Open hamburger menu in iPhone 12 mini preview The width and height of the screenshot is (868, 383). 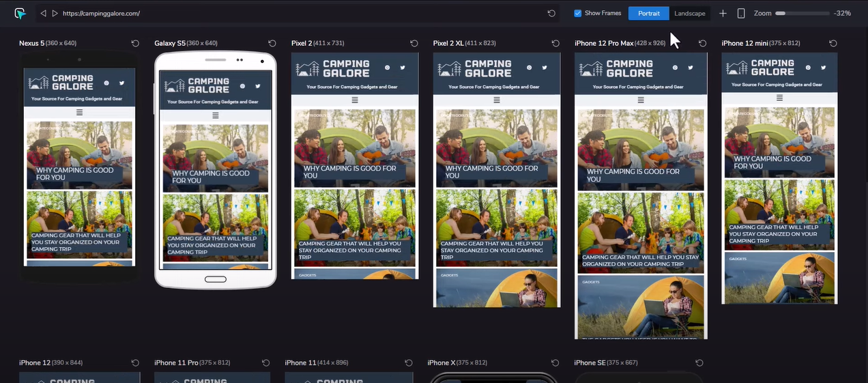[779, 98]
